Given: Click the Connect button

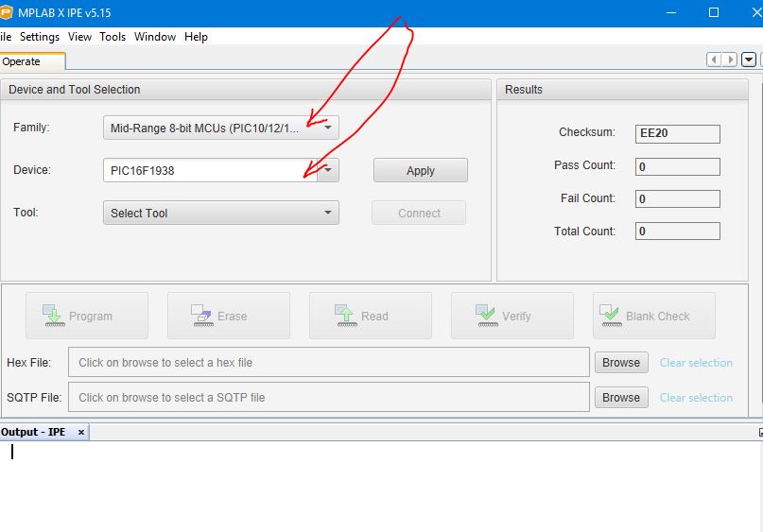Looking at the screenshot, I should pyautogui.click(x=419, y=213).
